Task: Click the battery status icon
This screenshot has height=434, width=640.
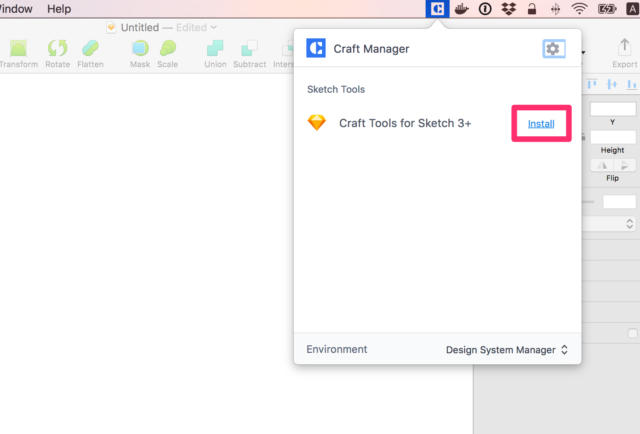Action: [607, 9]
